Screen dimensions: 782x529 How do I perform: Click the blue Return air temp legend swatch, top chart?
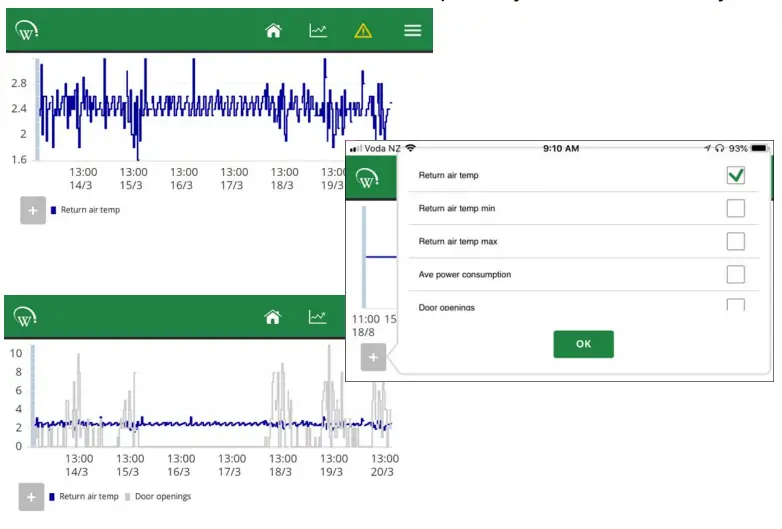(x=53, y=210)
